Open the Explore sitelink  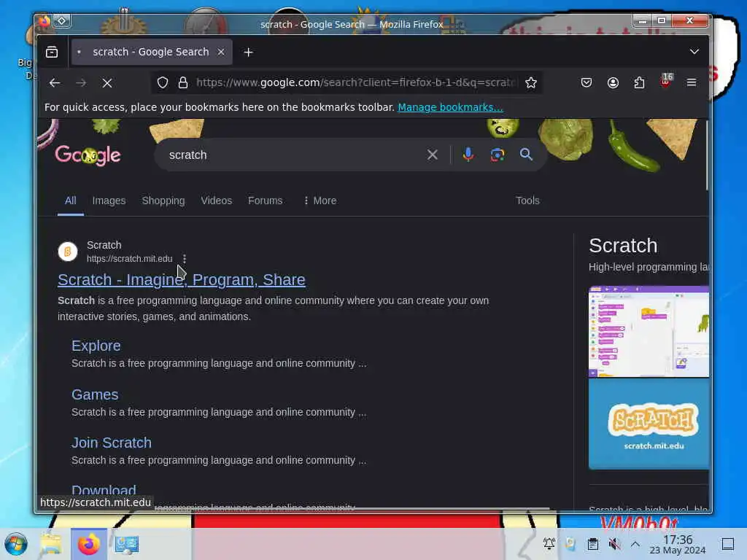(96, 346)
